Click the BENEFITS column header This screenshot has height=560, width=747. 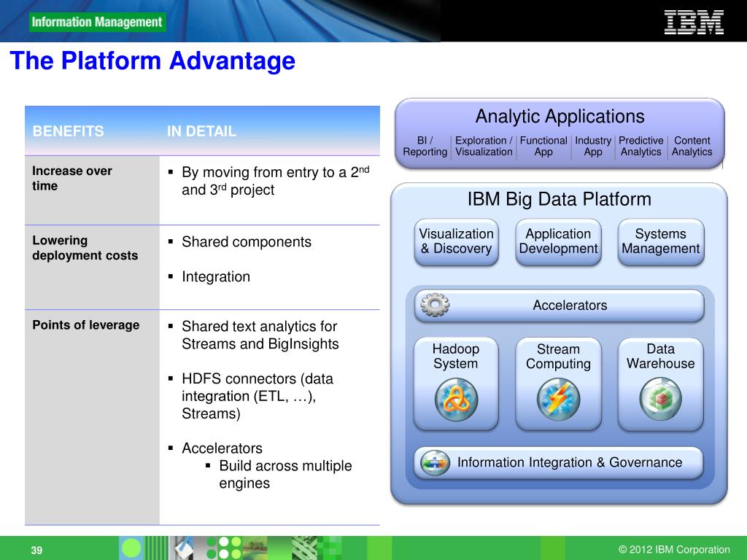tap(68, 131)
